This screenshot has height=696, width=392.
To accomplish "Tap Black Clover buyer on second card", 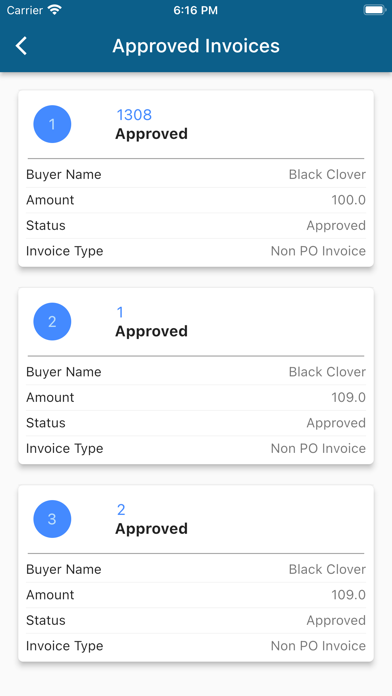I will coord(327,372).
